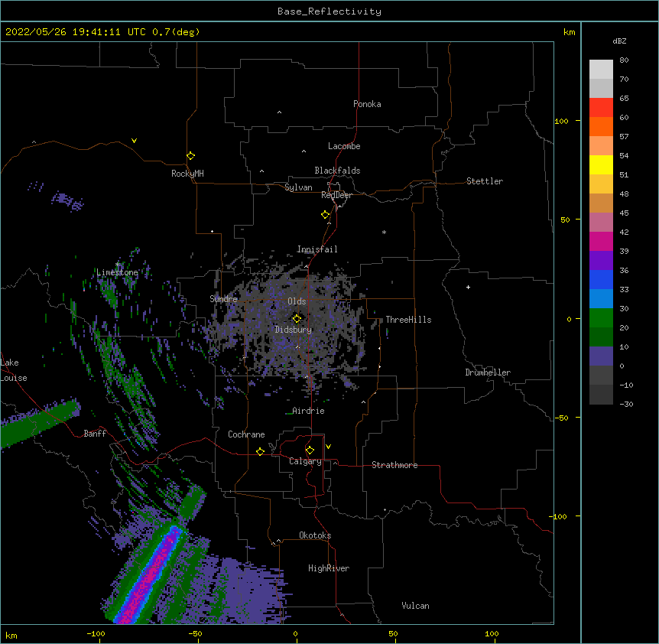659x644 pixels.
Task: Click the 50 tick on the horizontal axis
Action: [394, 633]
